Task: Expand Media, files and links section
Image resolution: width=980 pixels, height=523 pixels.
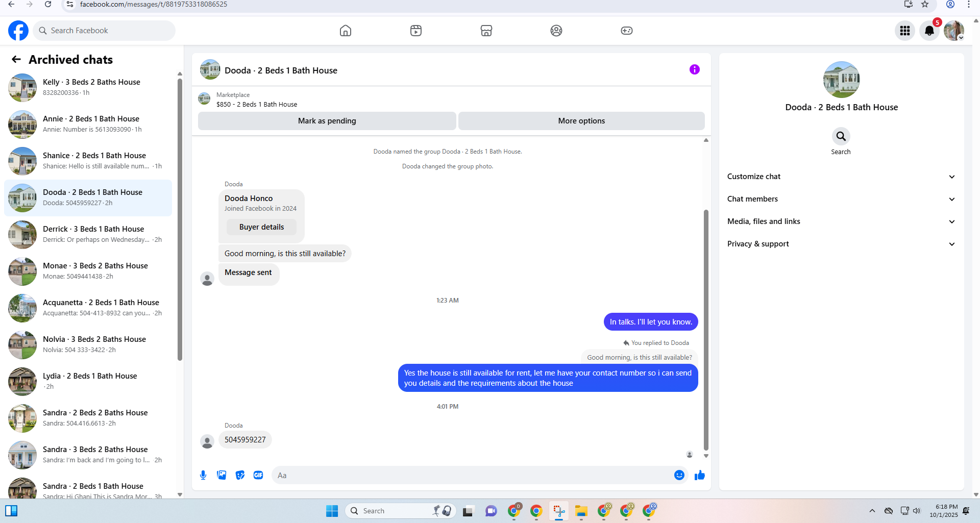Action: tap(841, 221)
